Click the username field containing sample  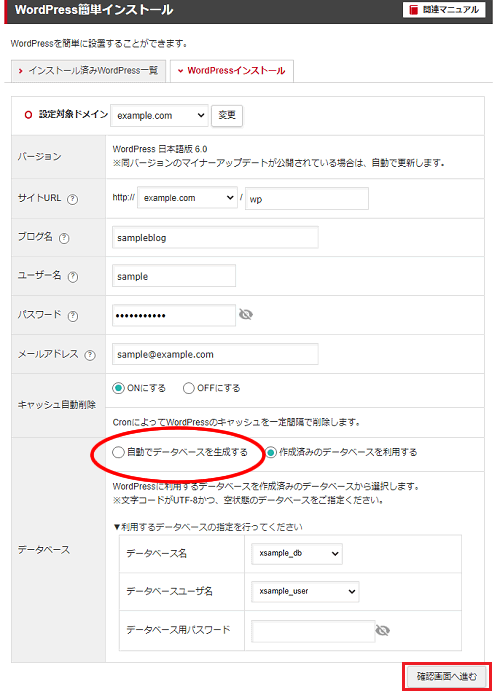click(174, 276)
